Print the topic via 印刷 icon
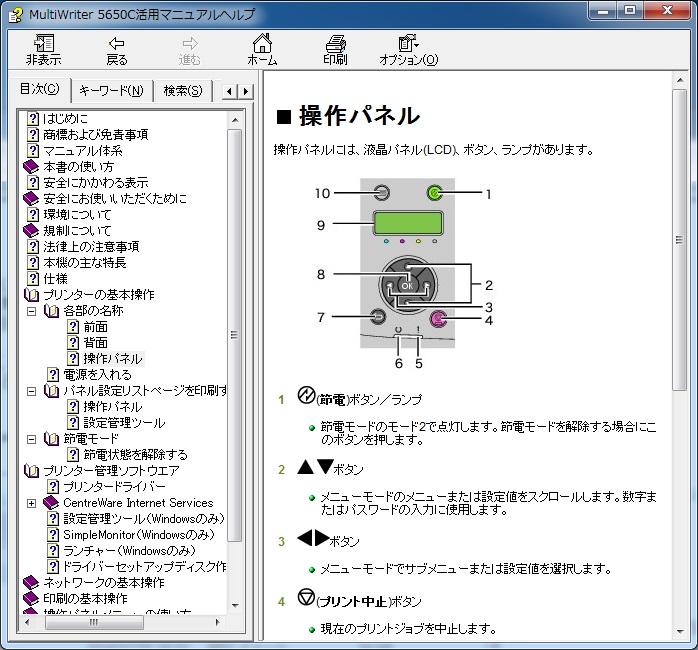 tap(335, 49)
